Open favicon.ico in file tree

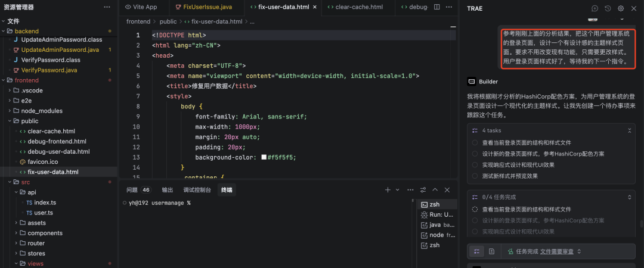43,162
